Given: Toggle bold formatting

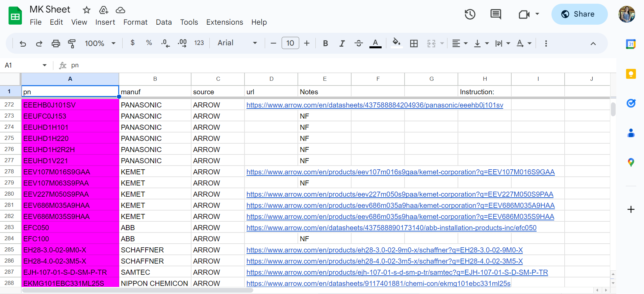Looking at the screenshot, I should tap(326, 43).
